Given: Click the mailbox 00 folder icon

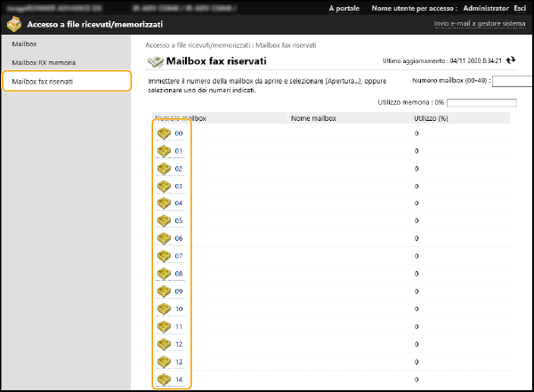Looking at the screenshot, I should pyautogui.click(x=164, y=133).
